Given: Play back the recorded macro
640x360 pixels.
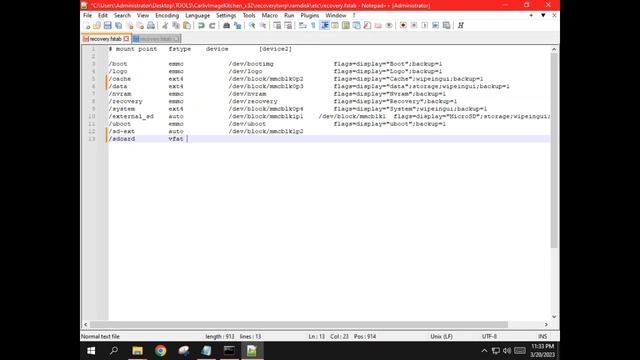Looking at the screenshot, I should 424,25.
